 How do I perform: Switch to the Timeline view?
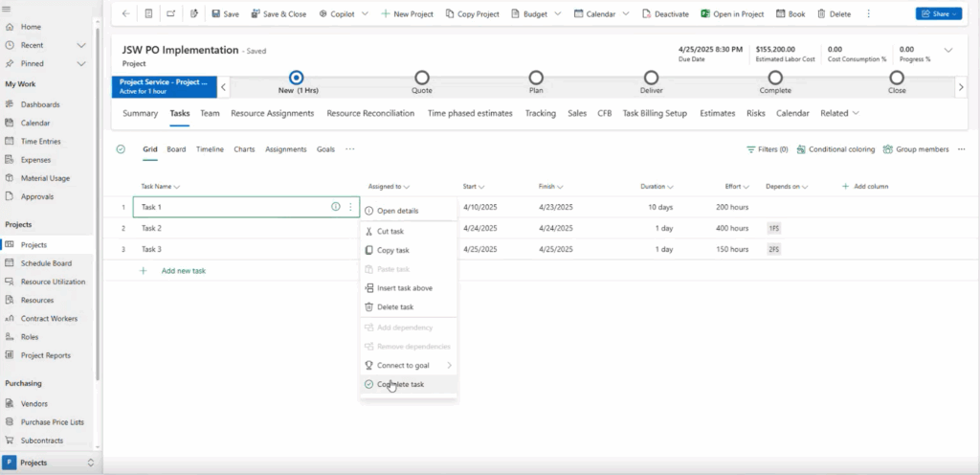tap(210, 149)
